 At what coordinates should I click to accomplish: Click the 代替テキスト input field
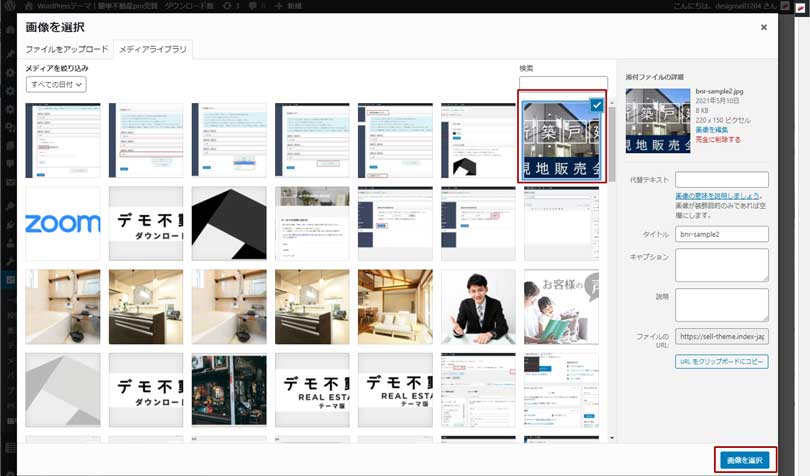(721, 179)
